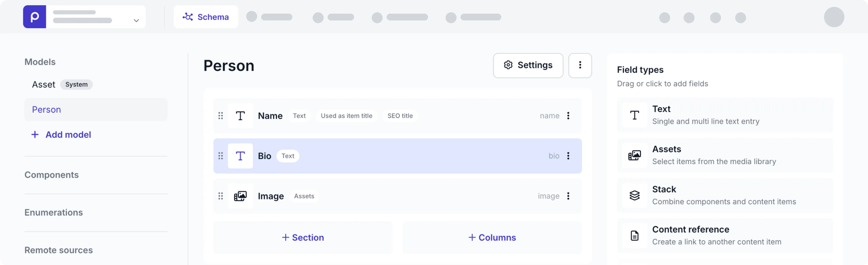Screen dimensions: 868x265
Task: Select the Person model in sidebar
Action: coord(47,110)
